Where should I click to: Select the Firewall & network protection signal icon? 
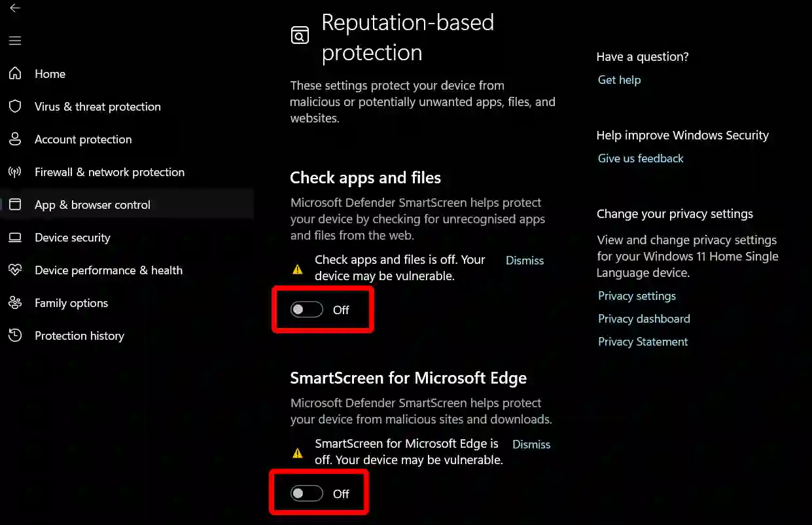click(x=14, y=172)
